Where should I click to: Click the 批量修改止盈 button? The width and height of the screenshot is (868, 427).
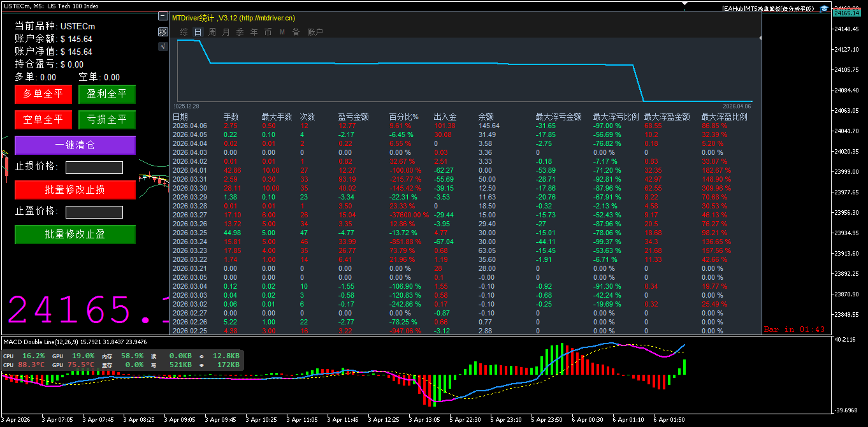click(75, 235)
